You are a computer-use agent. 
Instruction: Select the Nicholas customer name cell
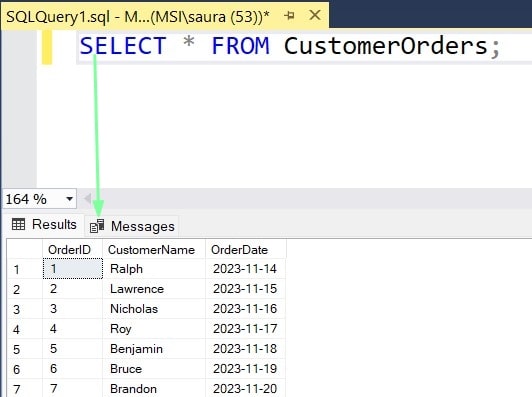click(154, 309)
